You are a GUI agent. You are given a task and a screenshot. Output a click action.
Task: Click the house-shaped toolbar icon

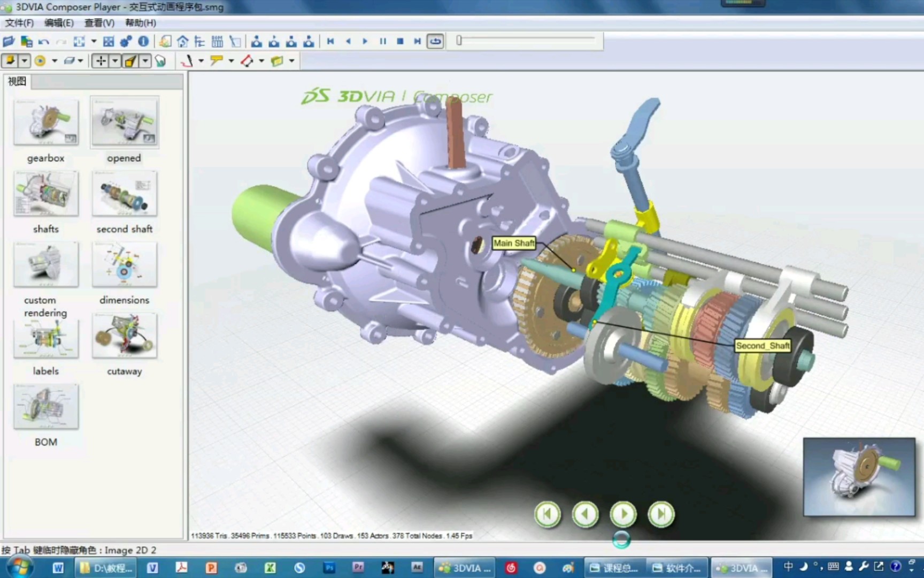(x=182, y=41)
